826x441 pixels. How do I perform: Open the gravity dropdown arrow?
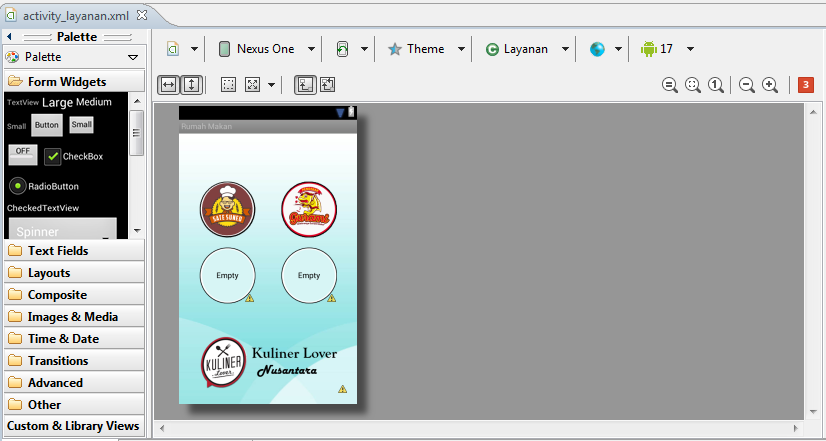271,85
